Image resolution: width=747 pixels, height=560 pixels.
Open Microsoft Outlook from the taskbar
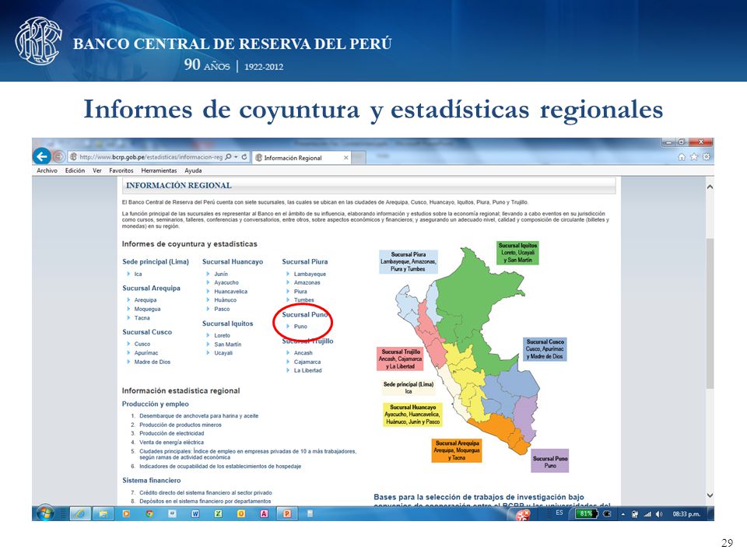[x=241, y=513]
